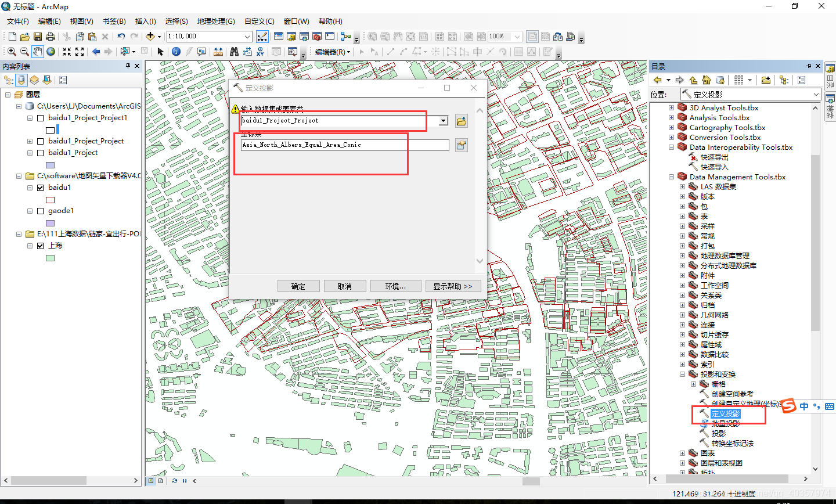The image size is (836, 504).
Task: Print the map
Action: coord(51,37)
